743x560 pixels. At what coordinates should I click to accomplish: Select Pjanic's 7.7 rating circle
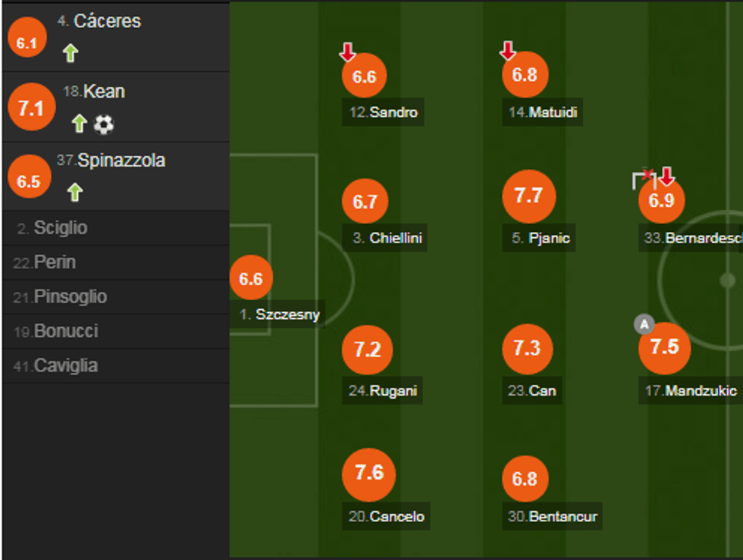[528, 196]
